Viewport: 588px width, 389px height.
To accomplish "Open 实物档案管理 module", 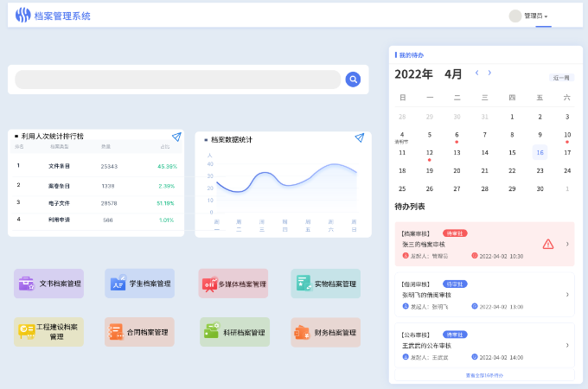I will tap(325, 284).
